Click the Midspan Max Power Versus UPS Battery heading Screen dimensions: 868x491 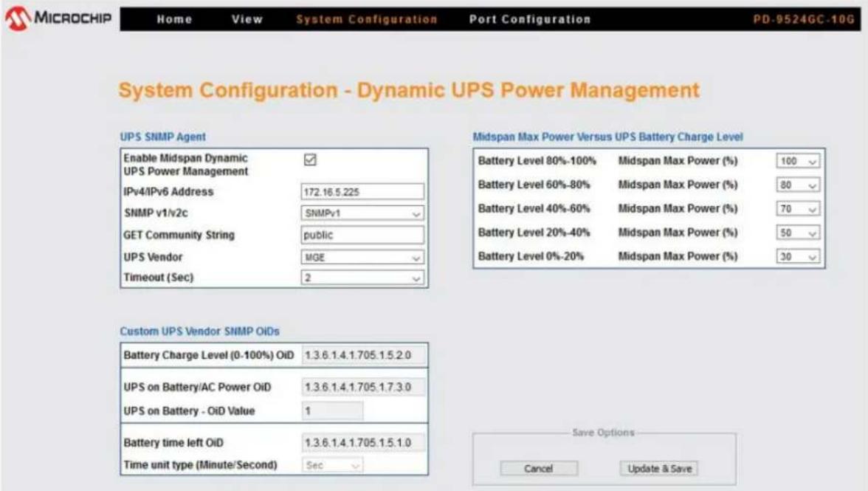[x=608, y=137]
